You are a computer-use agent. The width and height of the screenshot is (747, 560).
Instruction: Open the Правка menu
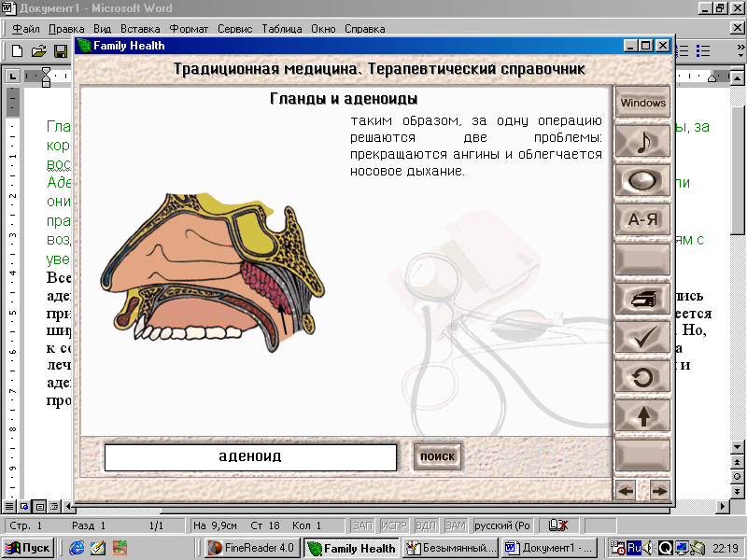coord(66,29)
